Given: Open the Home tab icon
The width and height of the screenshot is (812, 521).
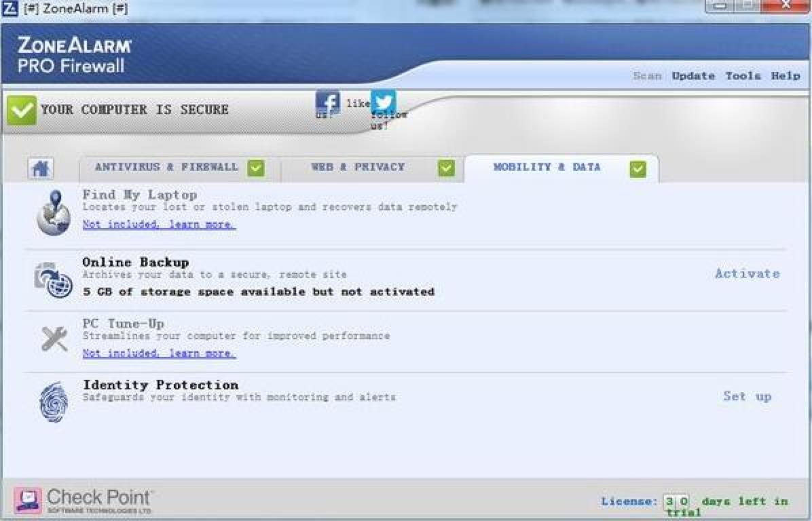Looking at the screenshot, I should (x=40, y=168).
